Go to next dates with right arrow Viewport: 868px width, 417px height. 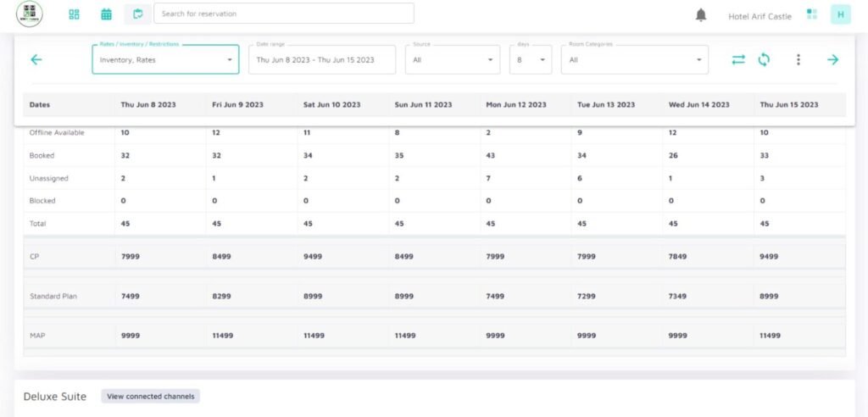(832, 59)
